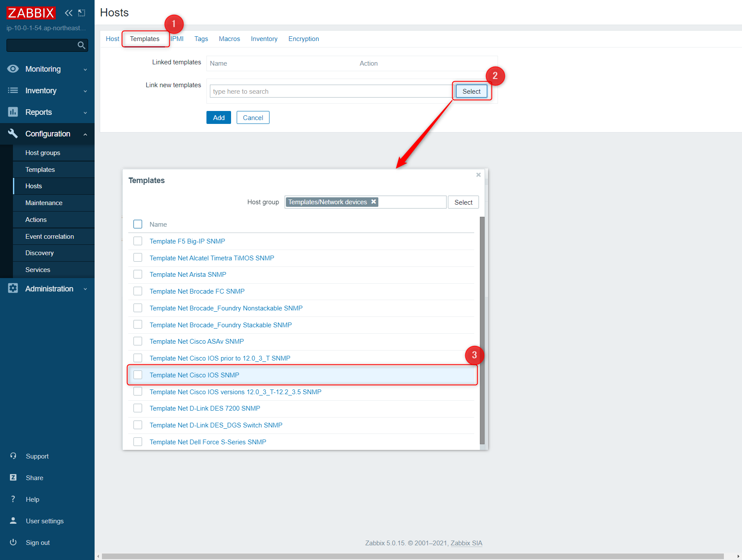The width and height of the screenshot is (742, 560).
Task: Check Template Net D-Link DES 7200 box
Action: [138, 408]
